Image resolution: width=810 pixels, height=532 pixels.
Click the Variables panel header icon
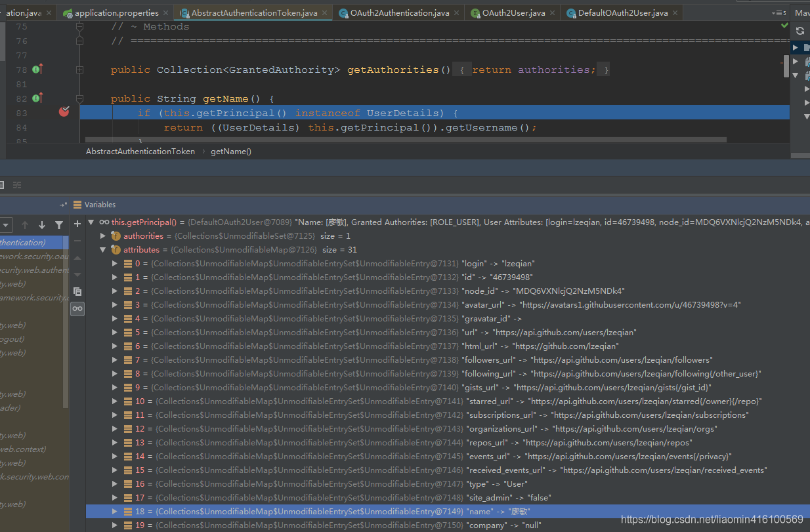point(78,205)
